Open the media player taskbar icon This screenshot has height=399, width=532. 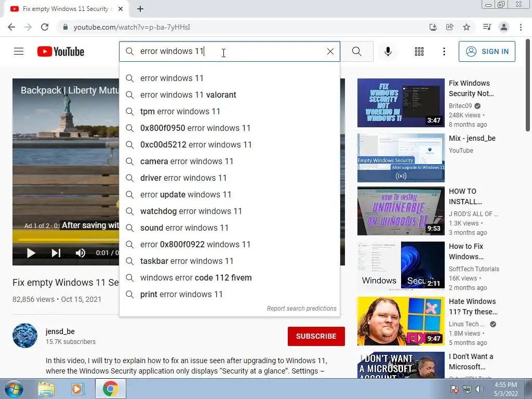tap(77, 389)
